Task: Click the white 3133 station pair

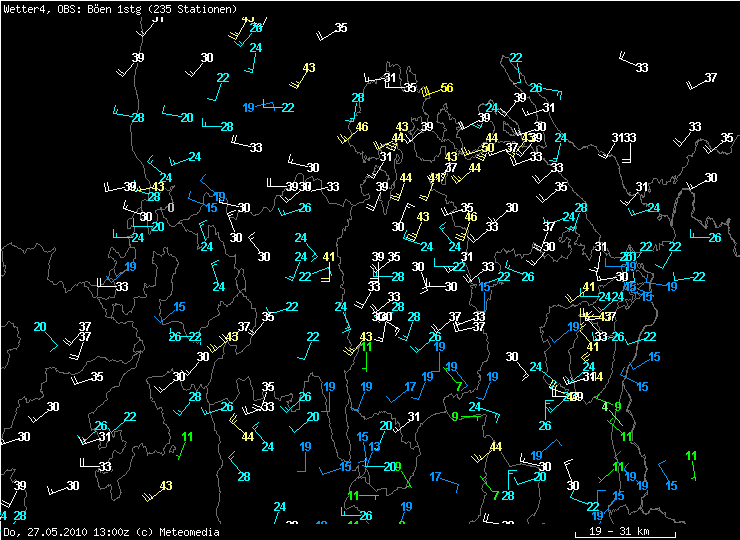Action: pyautogui.click(x=624, y=138)
